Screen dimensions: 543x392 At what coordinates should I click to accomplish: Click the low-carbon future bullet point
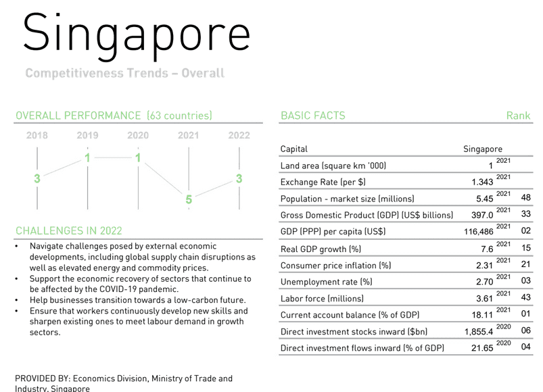pyautogui.click(x=138, y=300)
